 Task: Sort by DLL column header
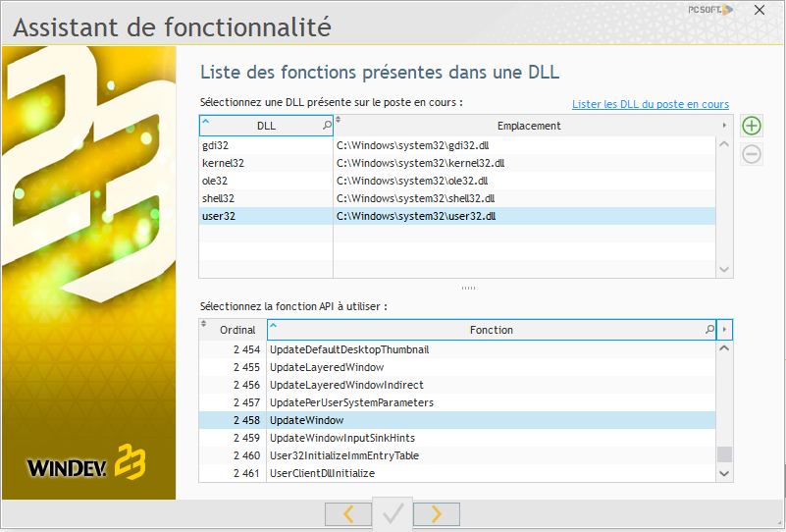266,126
